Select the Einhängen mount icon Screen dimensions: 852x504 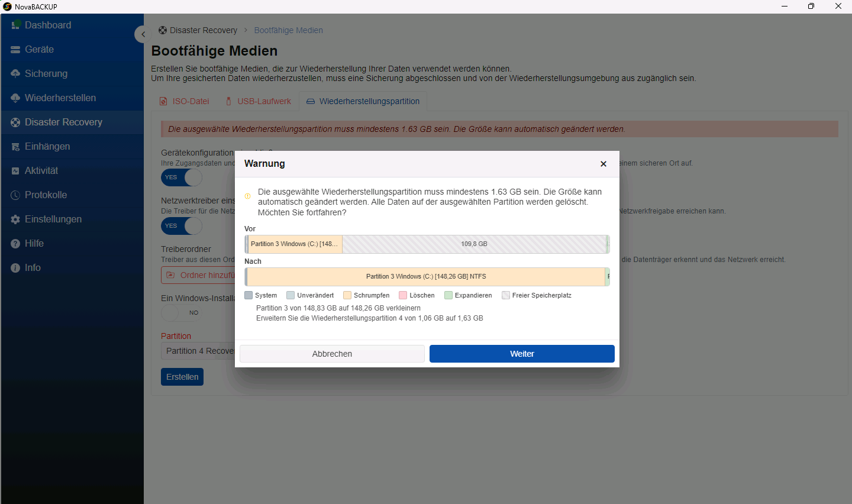coord(15,146)
